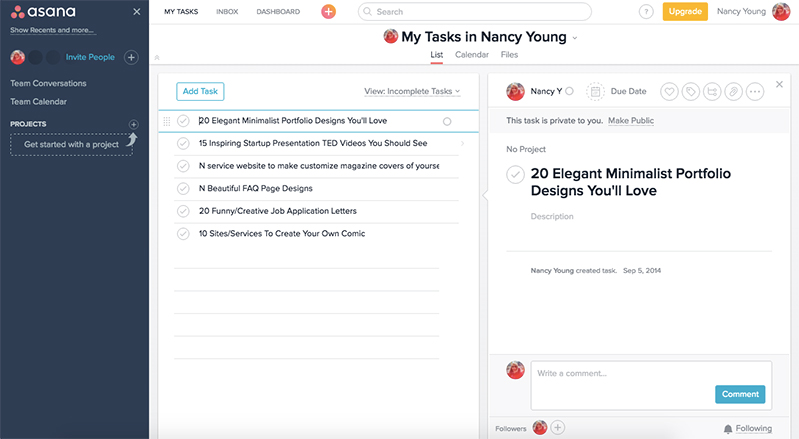Screen dimensions: 799x439
Task: Click Show Recents and more link
Action: coord(52,31)
